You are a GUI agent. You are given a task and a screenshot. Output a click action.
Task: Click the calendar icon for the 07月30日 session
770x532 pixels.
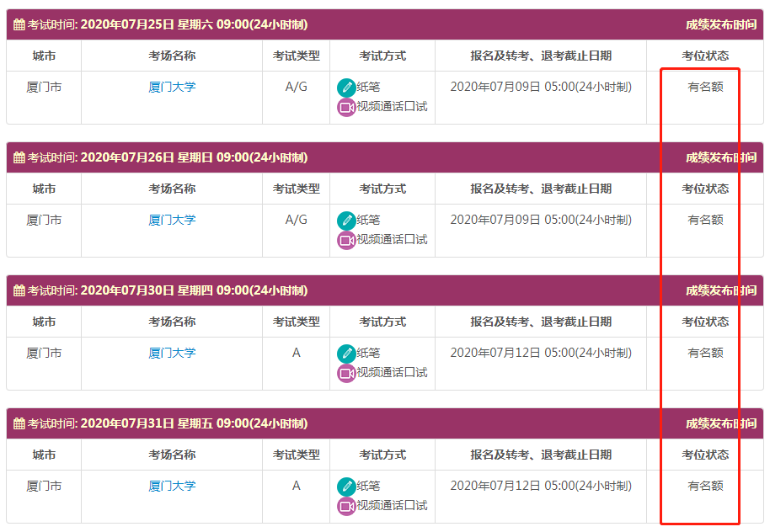point(19,290)
